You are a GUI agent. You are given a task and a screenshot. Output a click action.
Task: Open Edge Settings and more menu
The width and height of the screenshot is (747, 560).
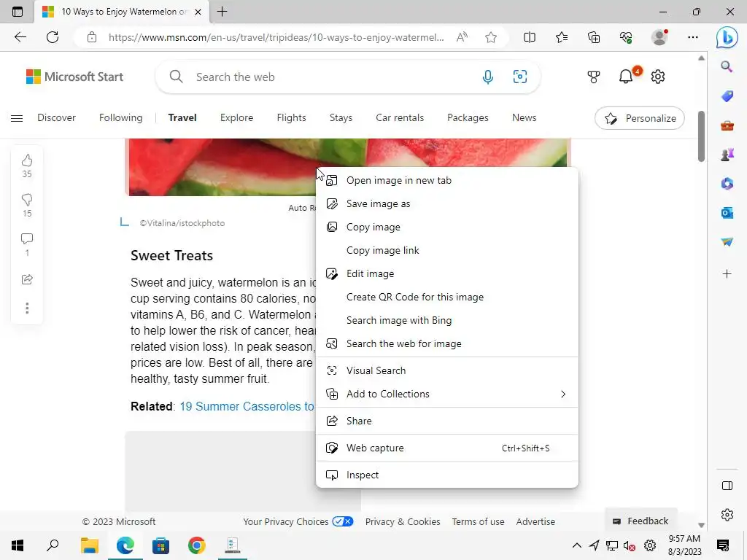(693, 37)
